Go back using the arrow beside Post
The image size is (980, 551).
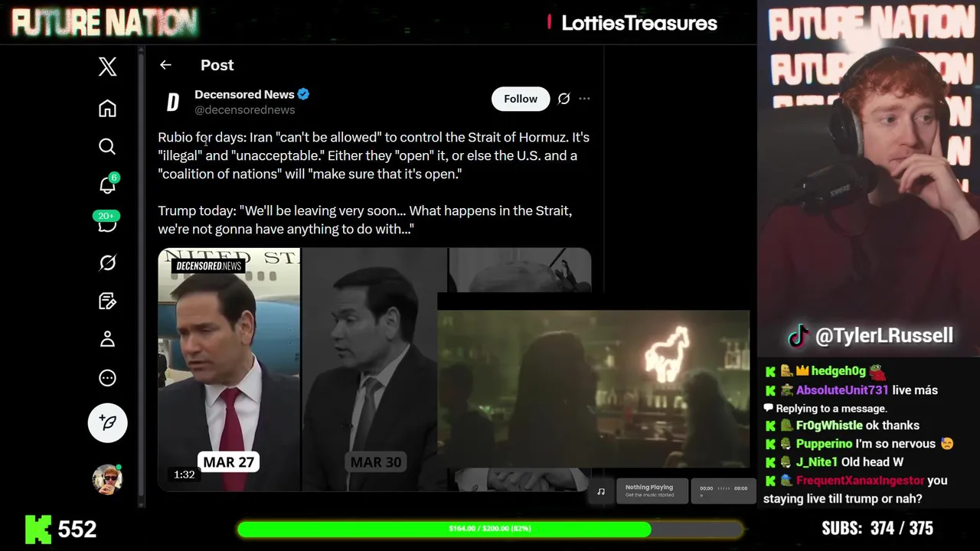165,65
